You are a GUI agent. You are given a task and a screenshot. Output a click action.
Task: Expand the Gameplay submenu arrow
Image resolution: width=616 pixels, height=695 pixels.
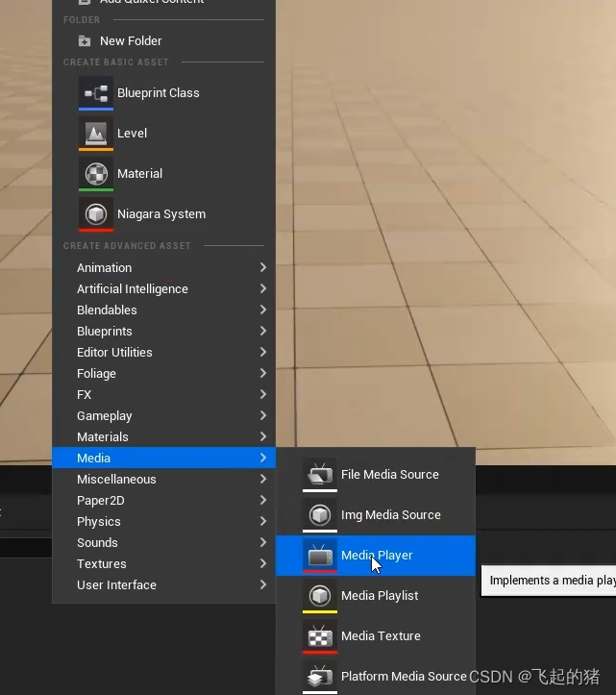(263, 415)
